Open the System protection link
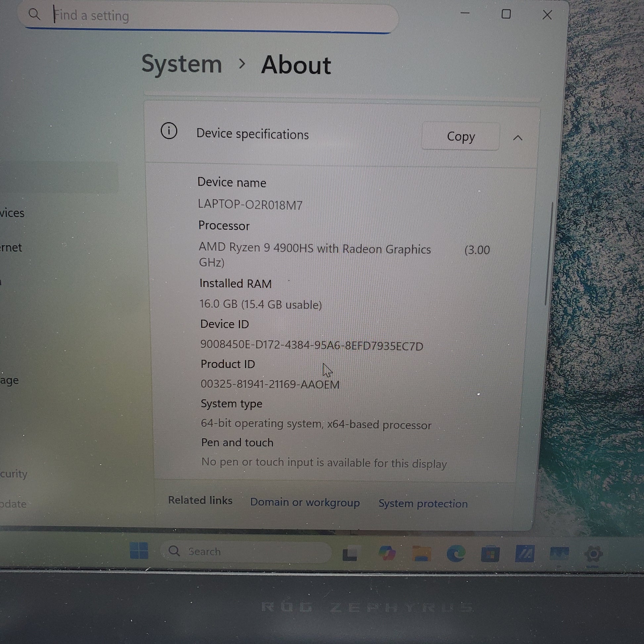 (423, 503)
